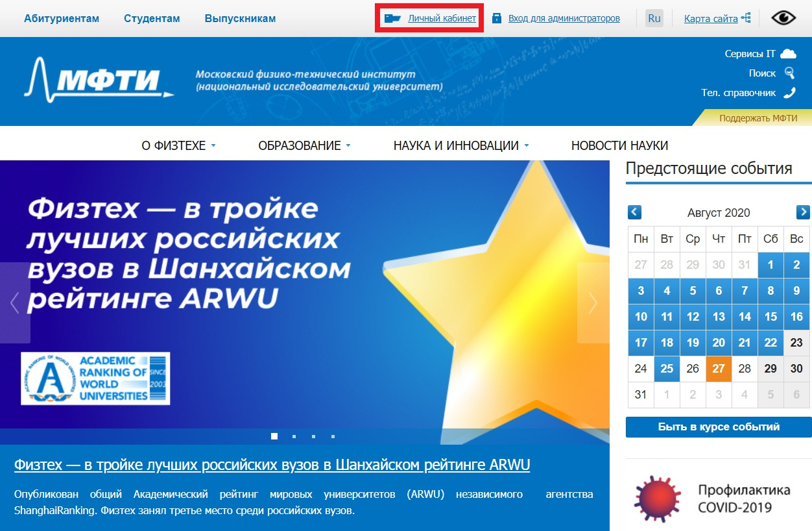
Task: Select August 25 in the calendar
Action: [667, 369]
